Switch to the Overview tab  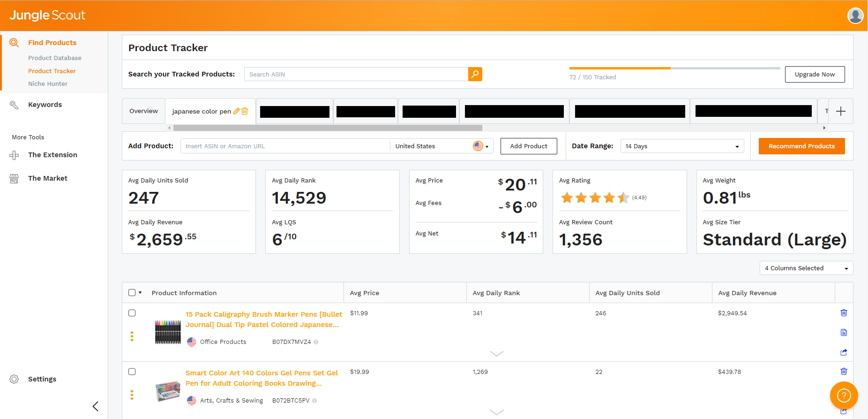coord(143,111)
